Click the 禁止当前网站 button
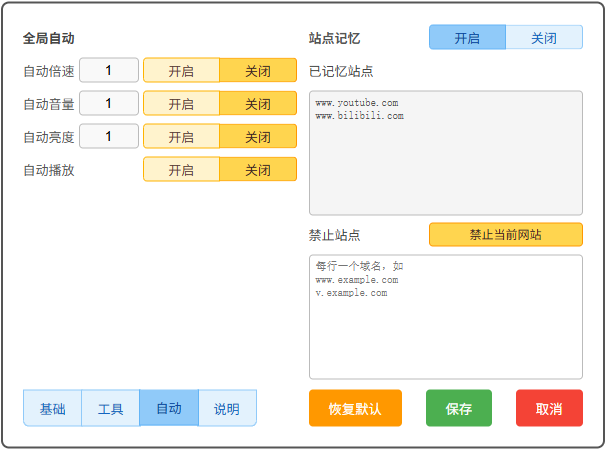This screenshot has width=606, height=449. pyautogui.click(x=506, y=235)
